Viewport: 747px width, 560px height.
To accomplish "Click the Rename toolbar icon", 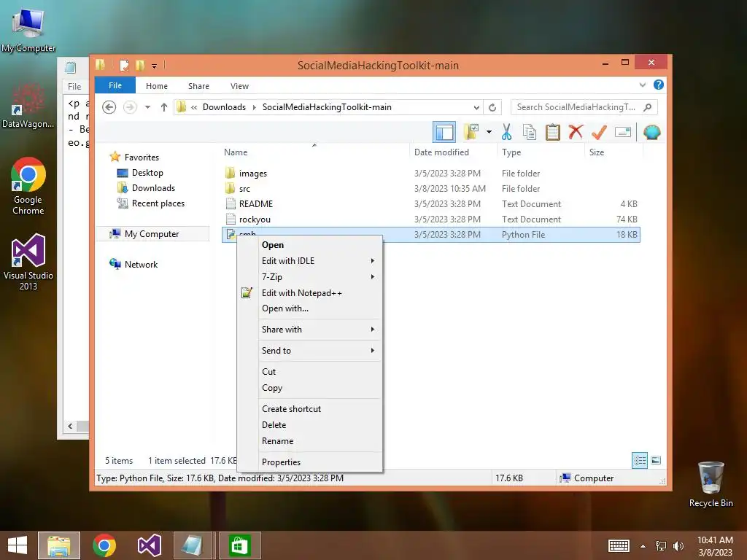I will 623,132.
